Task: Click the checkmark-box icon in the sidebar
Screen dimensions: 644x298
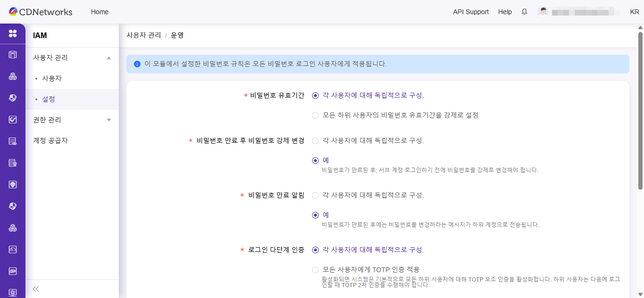Action: pos(12,119)
